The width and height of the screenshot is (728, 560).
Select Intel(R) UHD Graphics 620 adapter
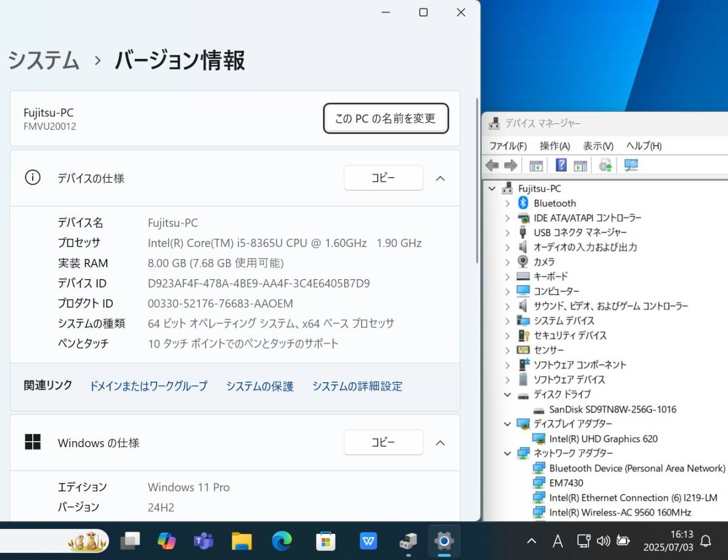point(603,439)
